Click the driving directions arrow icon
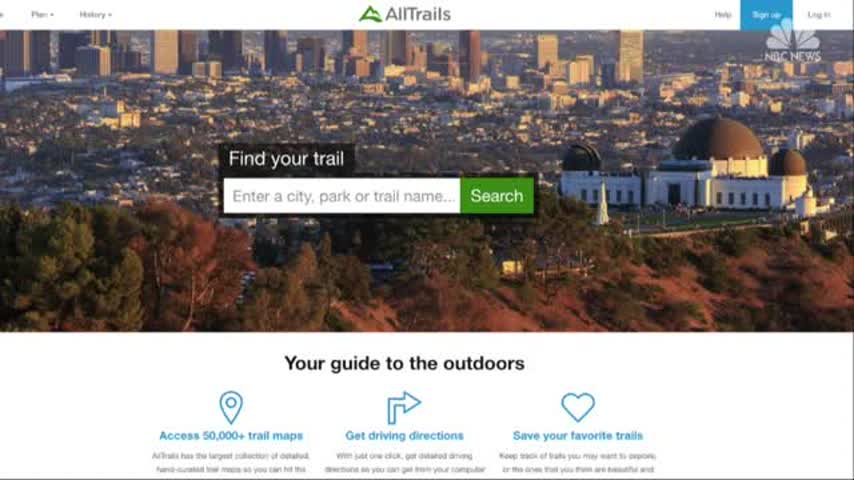Image resolution: width=854 pixels, height=480 pixels. tap(404, 408)
